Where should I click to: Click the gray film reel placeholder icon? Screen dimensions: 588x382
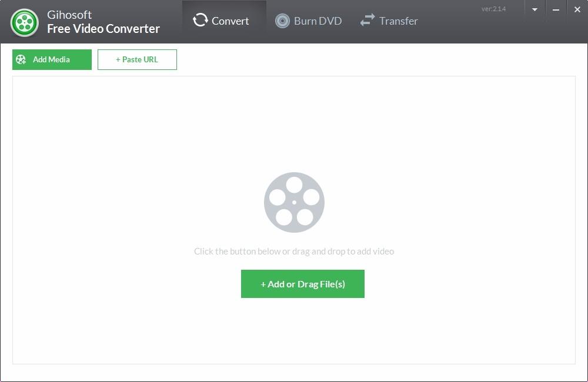294,202
